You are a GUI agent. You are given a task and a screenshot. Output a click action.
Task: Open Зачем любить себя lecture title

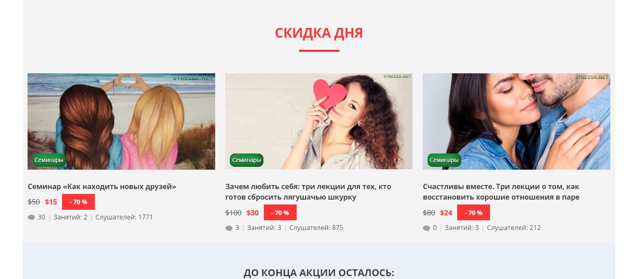[308, 192]
